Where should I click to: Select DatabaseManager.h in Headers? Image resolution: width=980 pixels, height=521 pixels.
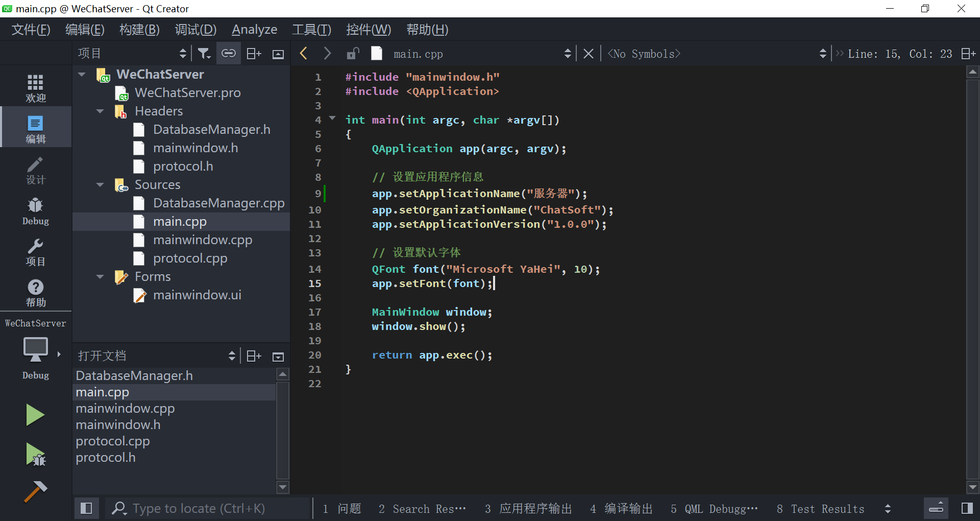click(x=211, y=130)
